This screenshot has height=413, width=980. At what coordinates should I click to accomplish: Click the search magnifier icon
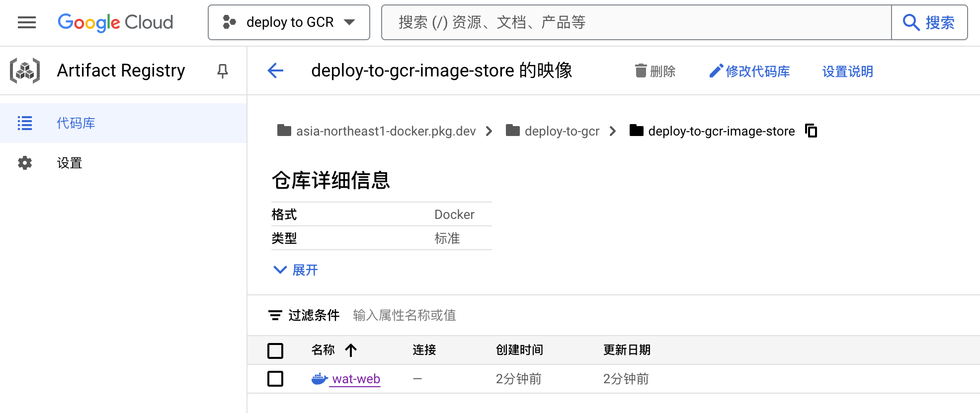point(911,22)
